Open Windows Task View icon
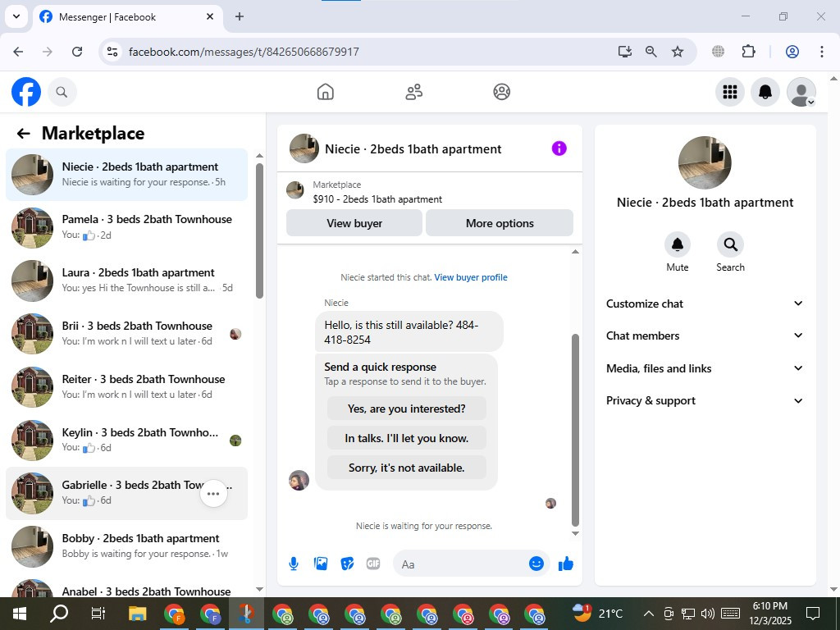 click(98, 614)
